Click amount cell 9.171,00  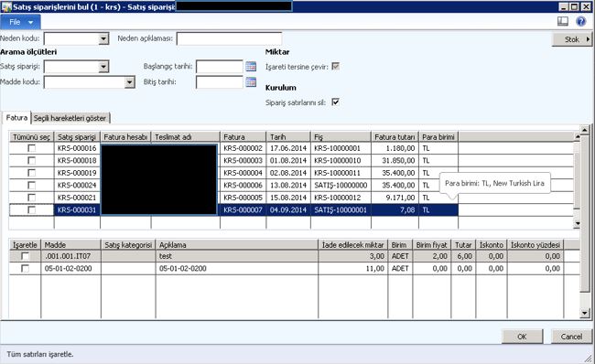(x=395, y=198)
